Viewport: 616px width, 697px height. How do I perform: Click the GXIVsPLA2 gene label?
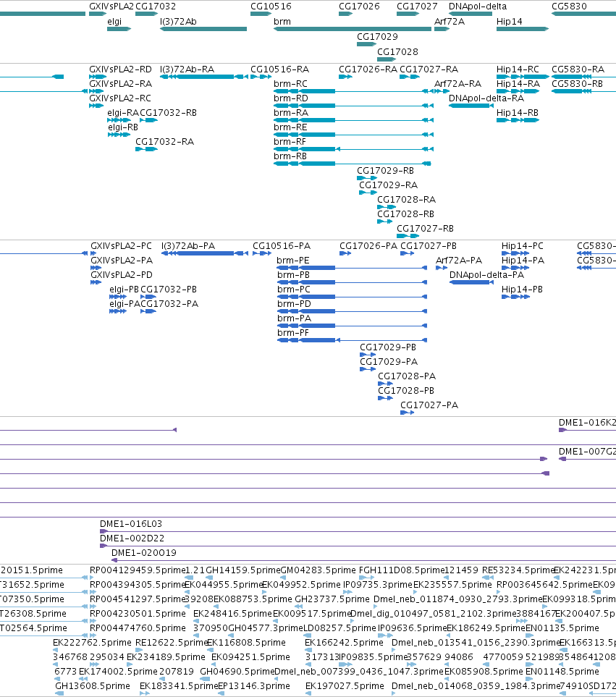111,7
